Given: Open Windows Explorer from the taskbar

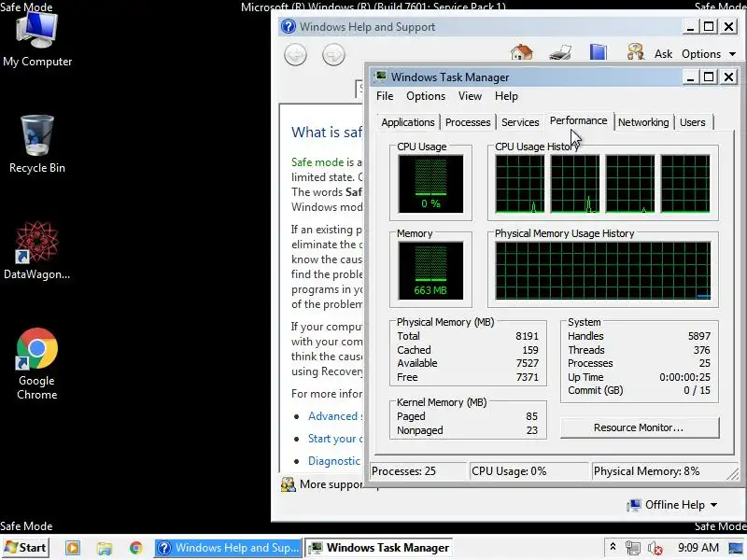Looking at the screenshot, I should 105,548.
